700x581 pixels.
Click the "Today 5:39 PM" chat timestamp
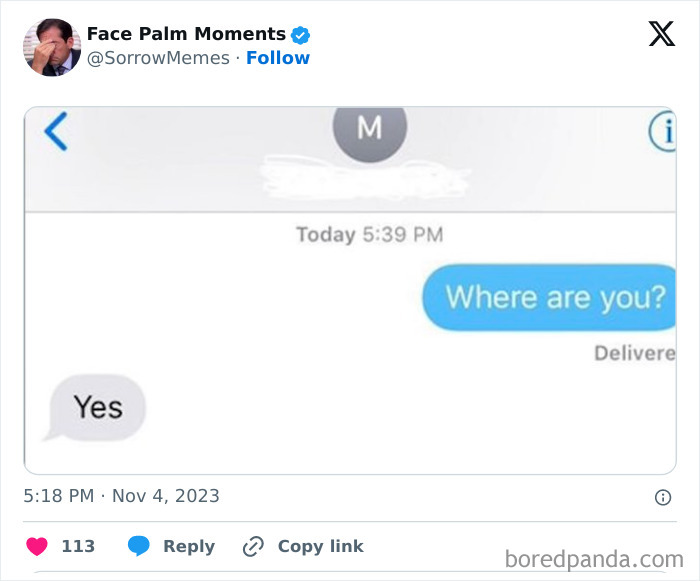click(369, 235)
